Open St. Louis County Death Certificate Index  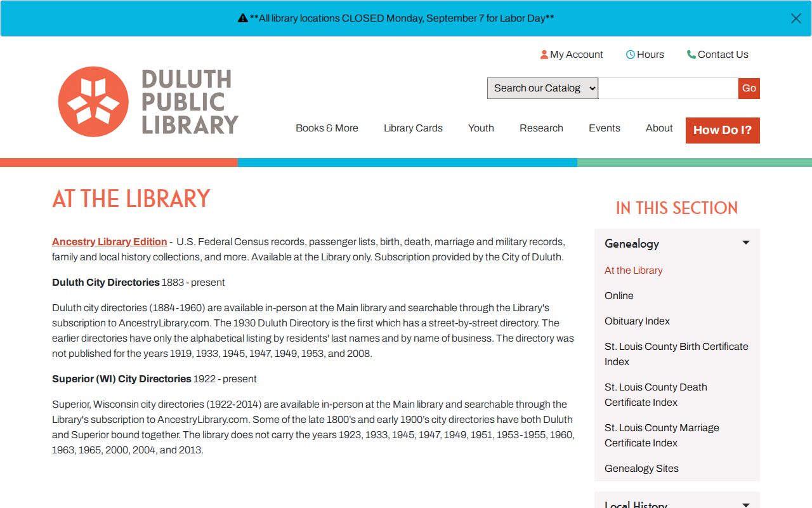(656, 395)
